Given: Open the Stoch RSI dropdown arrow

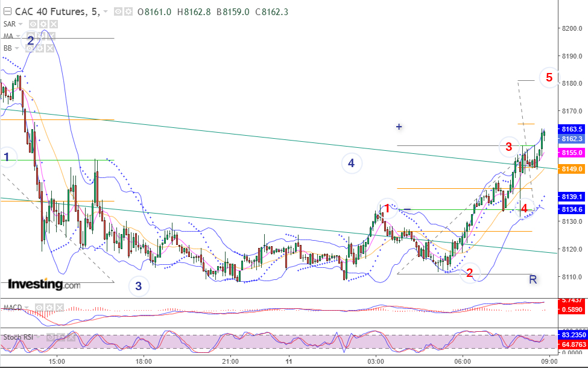Looking at the screenshot, I should pos(38,337).
